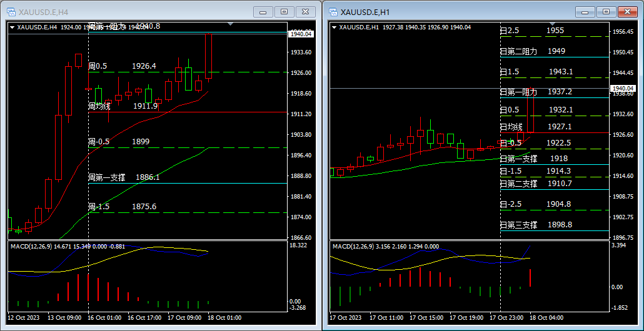Click the 18 Oct 01:00 time axis label
Image resolution: width=644 pixels, height=331 pixels.
coord(224,318)
